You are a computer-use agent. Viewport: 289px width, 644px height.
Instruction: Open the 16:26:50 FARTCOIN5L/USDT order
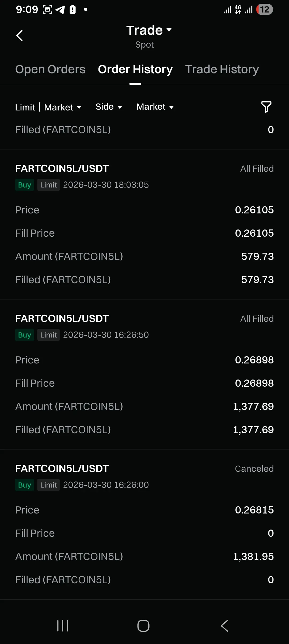62,319
